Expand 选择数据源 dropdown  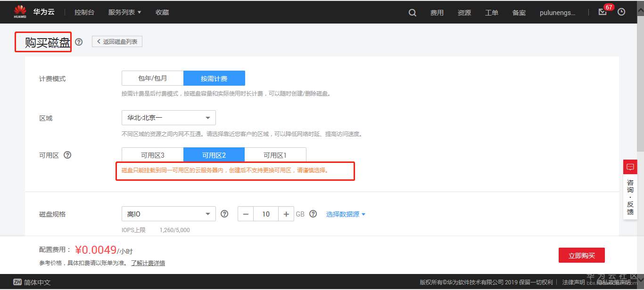(x=346, y=214)
